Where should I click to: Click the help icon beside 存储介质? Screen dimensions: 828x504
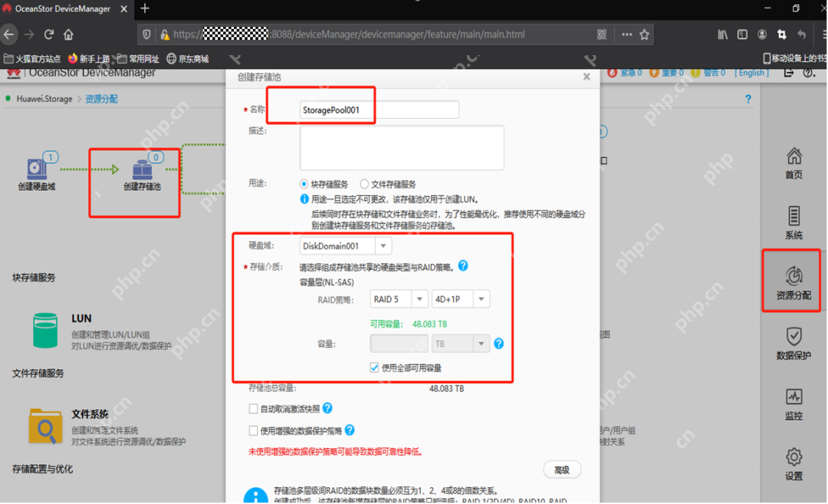(462, 267)
